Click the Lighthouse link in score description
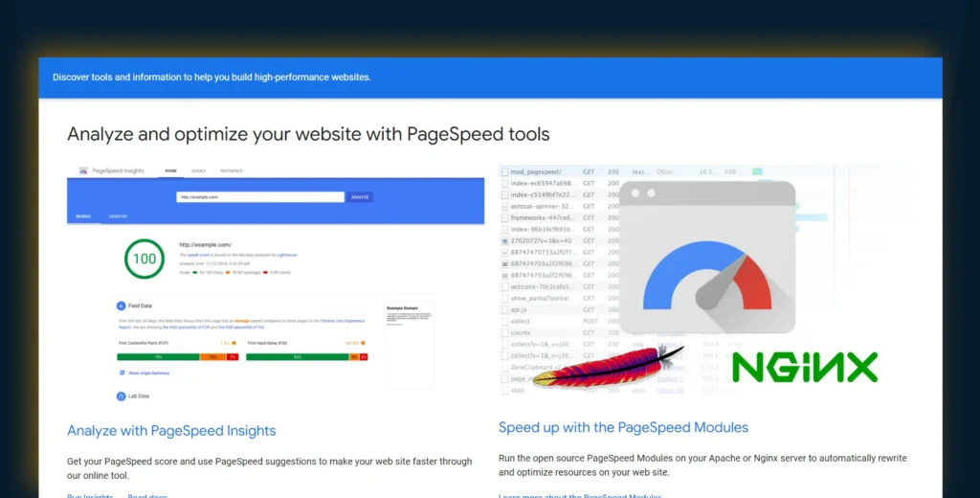This screenshot has width=980, height=498. [x=287, y=256]
